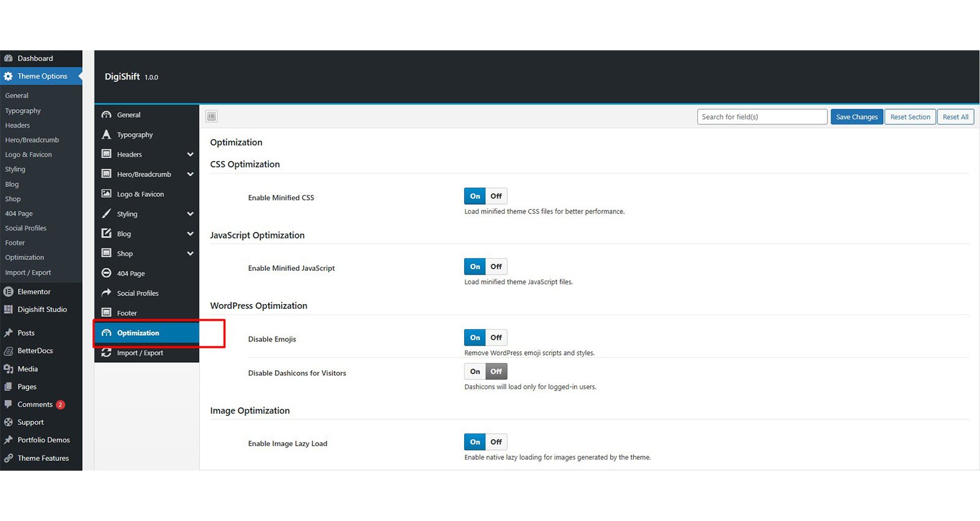This screenshot has height=521, width=980.
Task: Turn off Enable Minified CSS
Action: (x=496, y=196)
